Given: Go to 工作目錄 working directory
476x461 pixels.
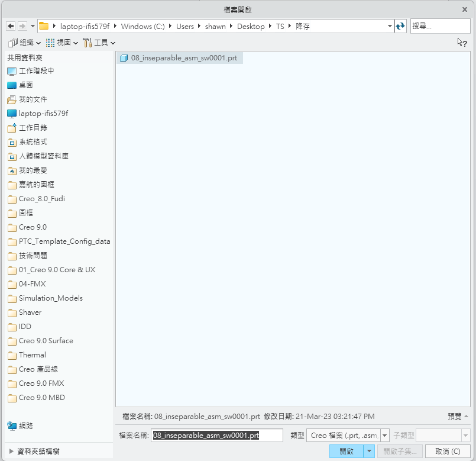Looking at the screenshot, I should pyautogui.click(x=33, y=128).
